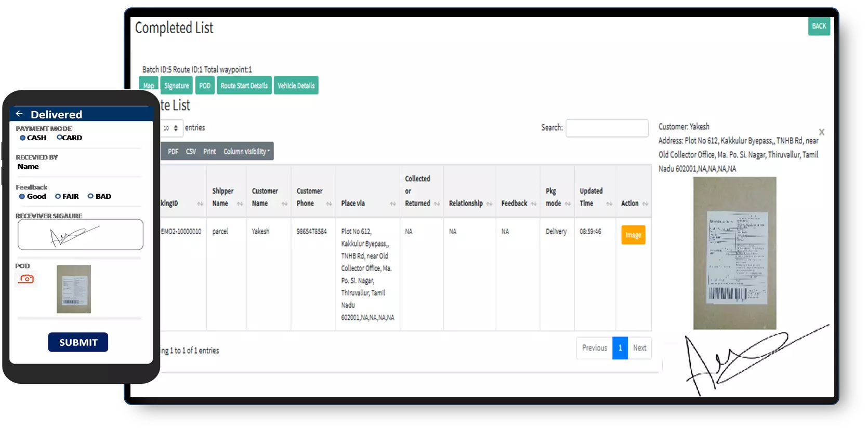Click the orange Image action button
Image resolution: width=868 pixels, height=431 pixels.
point(633,235)
